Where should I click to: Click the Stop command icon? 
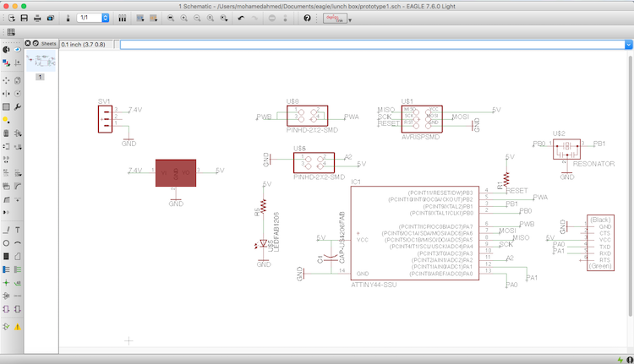tap(272, 19)
